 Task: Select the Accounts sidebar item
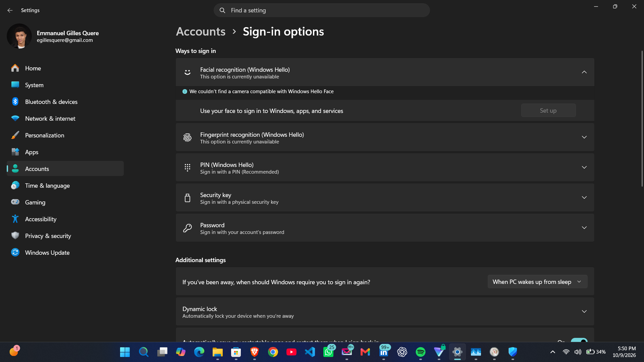click(65, 169)
